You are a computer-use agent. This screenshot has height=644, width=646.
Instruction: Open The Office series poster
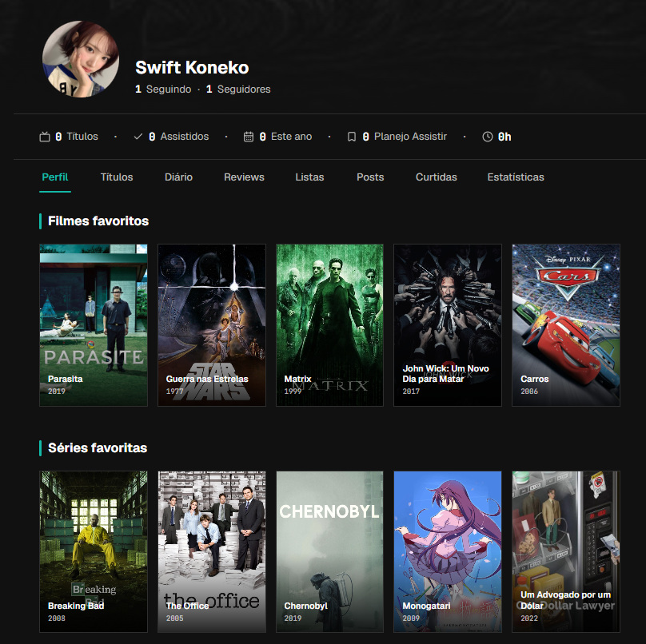(x=212, y=552)
